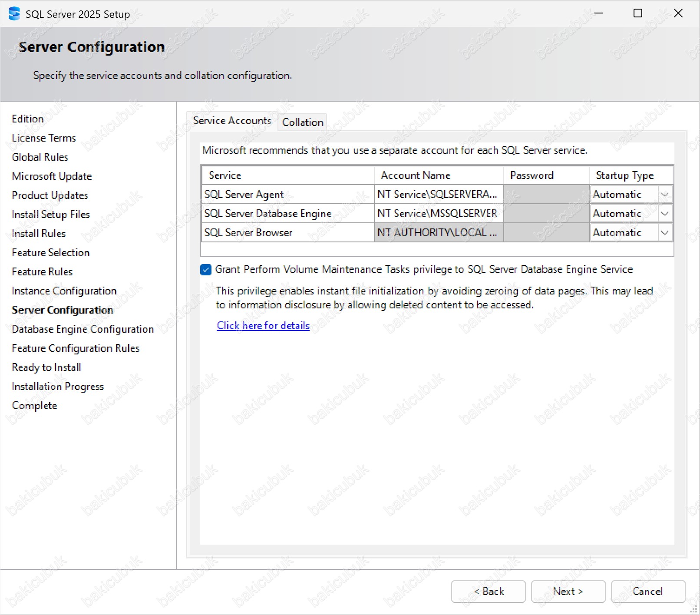Click the Next button
The image size is (700, 615).
coord(568,592)
